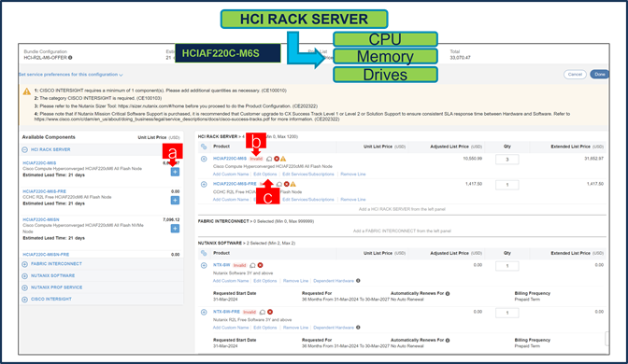
Task: Click Remove Line for HCIAF220C-M6S
Action: coord(353,175)
